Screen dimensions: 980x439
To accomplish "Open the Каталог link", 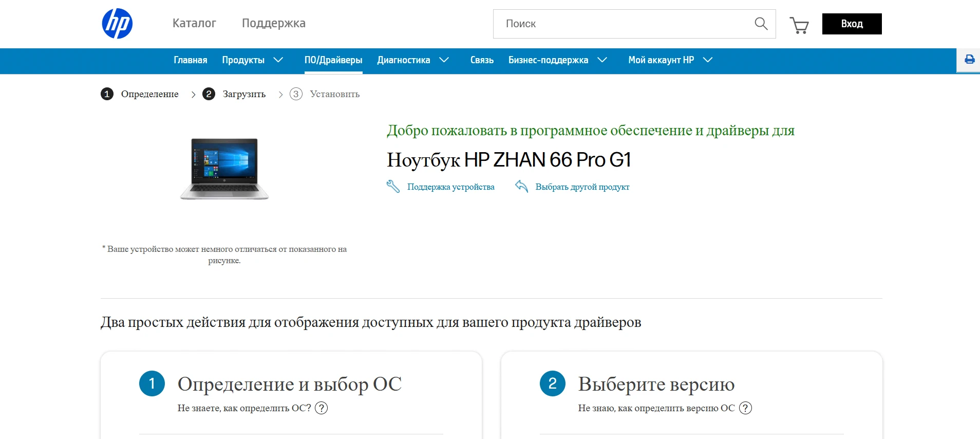I will [194, 23].
